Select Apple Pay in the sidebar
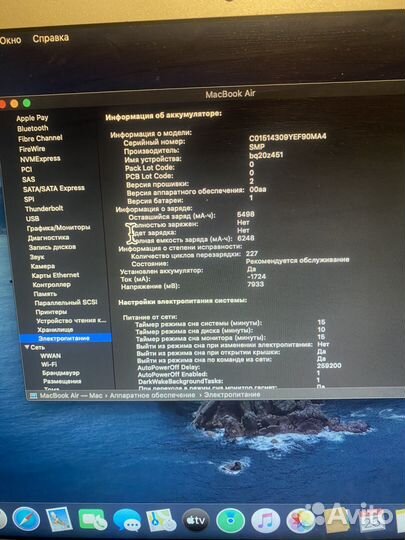 coord(32,118)
